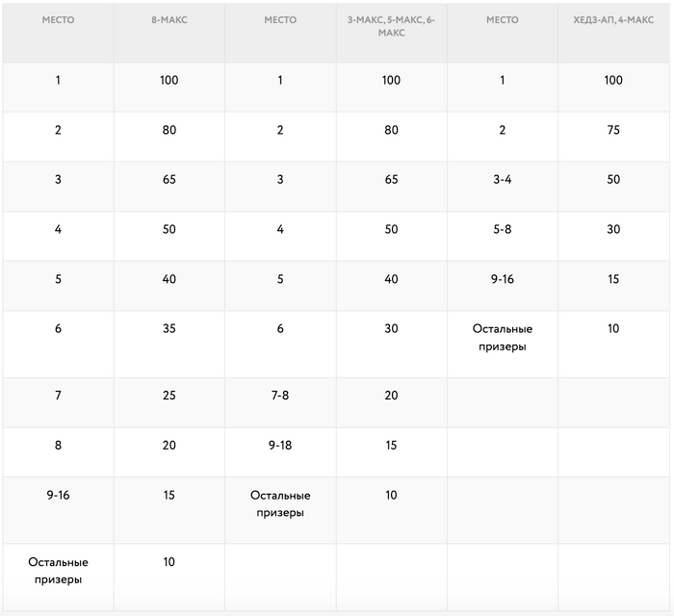Select 9-16 cell in the leftmost column
674x616 pixels.
click(x=58, y=495)
